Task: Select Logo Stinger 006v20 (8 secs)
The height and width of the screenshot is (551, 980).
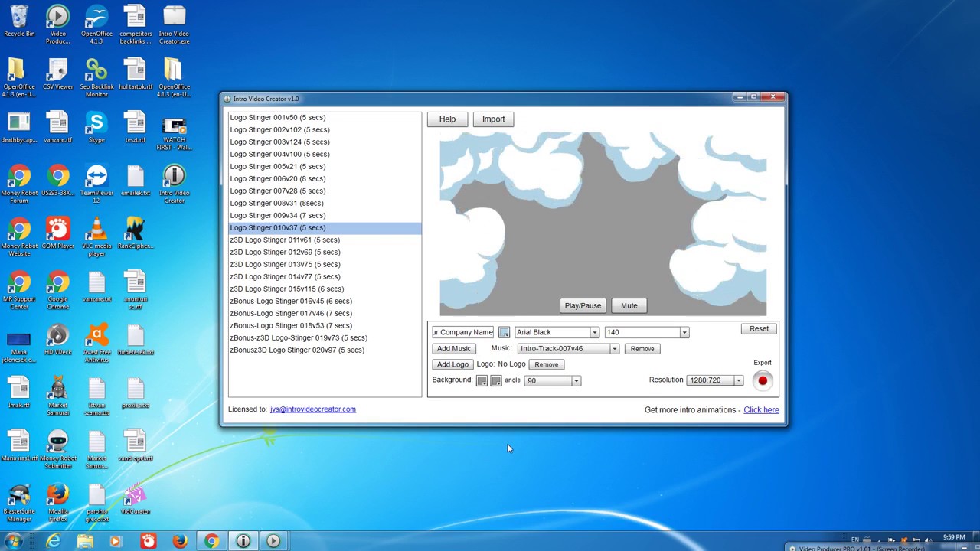Action: tap(325, 179)
